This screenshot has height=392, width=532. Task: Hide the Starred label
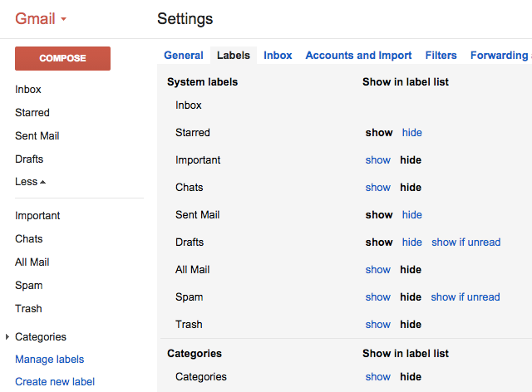point(412,133)
